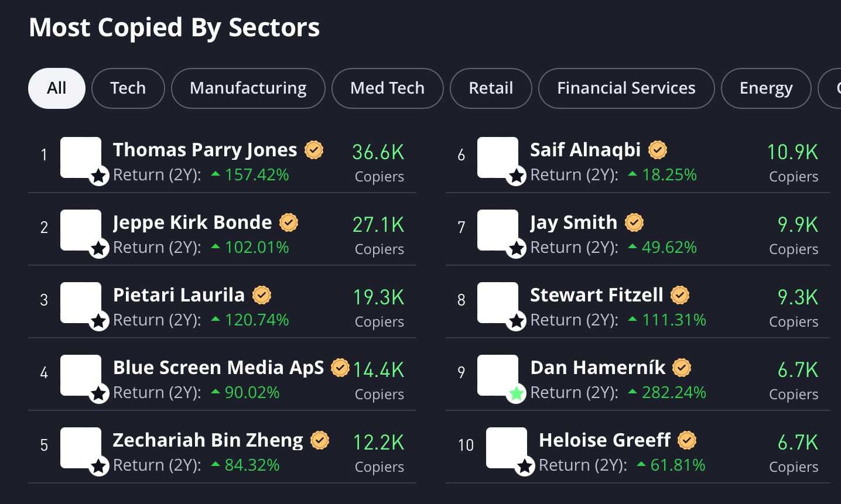The width and height of the screenshot is (841, 504).
Task: Switch to the Tech sector tab
Action: point(128,88)
